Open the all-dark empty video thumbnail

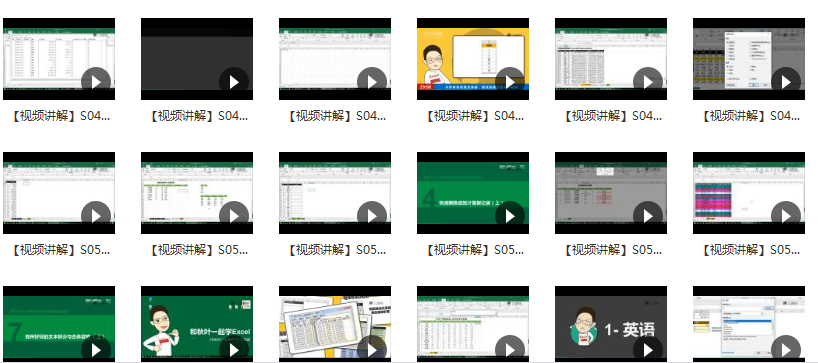(x=197, y=59)
